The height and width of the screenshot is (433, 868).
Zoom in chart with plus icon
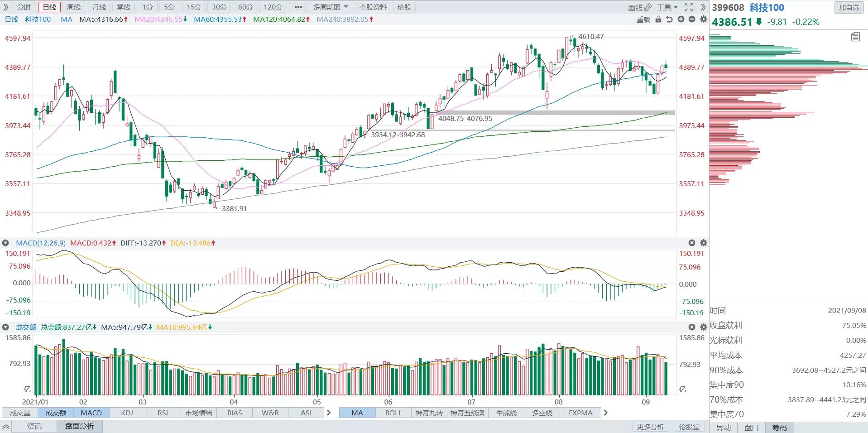681,19
